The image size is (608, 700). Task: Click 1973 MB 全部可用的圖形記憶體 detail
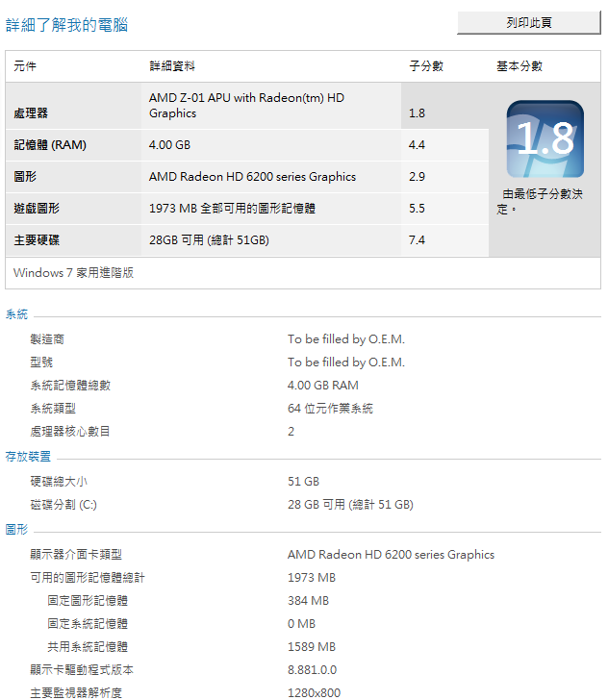click(x=232, y=209)
